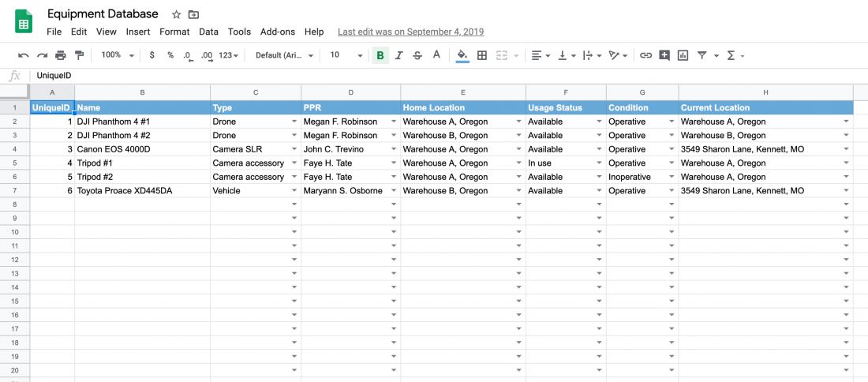Star the Equipment Database document

(x=176, y=14)
